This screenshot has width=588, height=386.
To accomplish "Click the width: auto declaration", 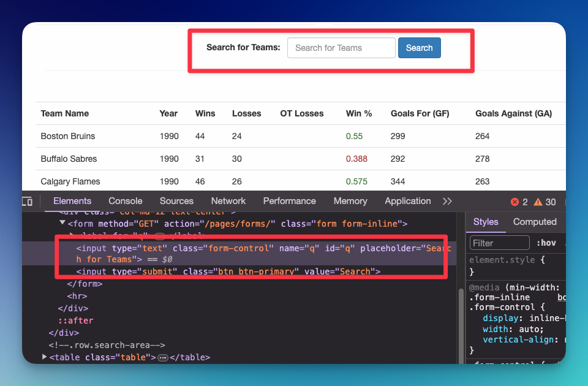I will tap(513, 329).
